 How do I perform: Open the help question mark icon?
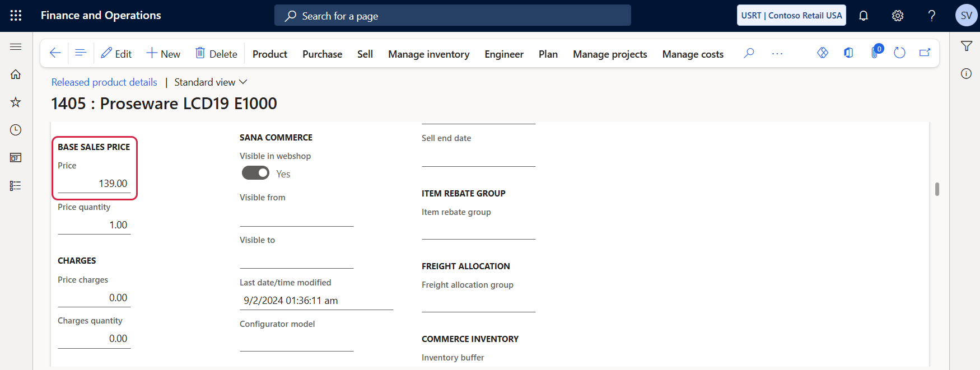click(932, 16)
